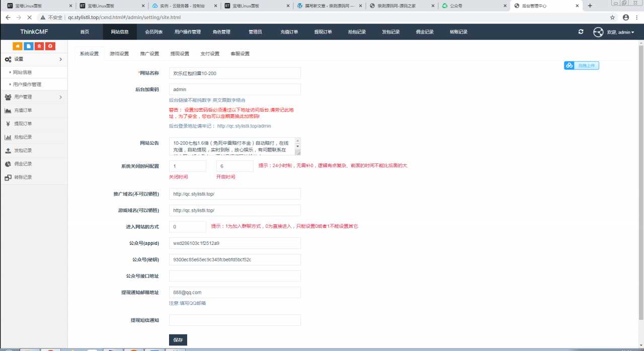Image resolution: width=644 pixels, height=351 pixels.
Task: Open 充值订单 in the sidebar
Action: (23, 111)
